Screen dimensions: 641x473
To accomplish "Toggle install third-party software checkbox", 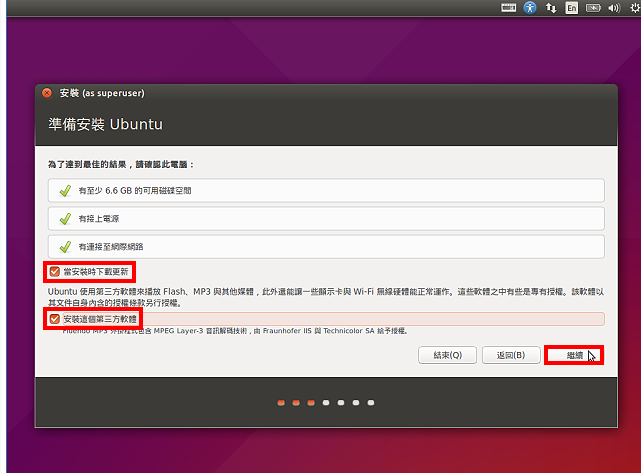I will 54,319.
